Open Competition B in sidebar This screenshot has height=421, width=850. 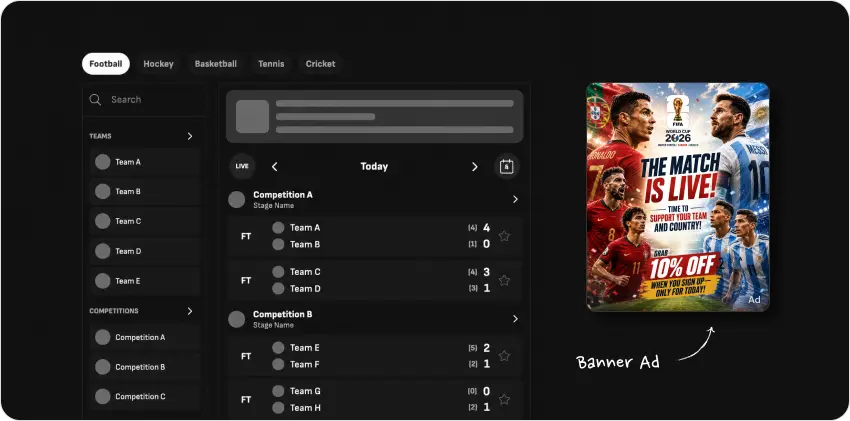click(145, 367)
